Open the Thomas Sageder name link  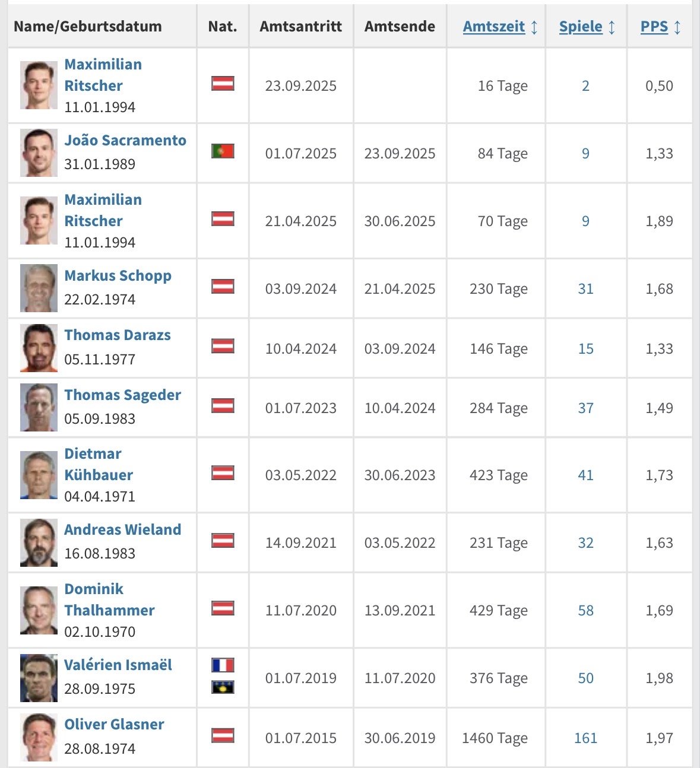pyautogui.click(x=122, y=395)
